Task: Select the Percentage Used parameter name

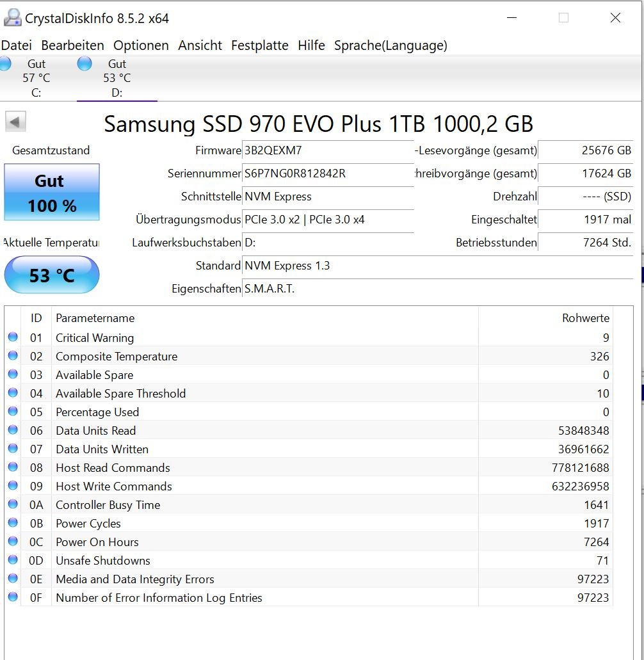Action: point(97,412)
